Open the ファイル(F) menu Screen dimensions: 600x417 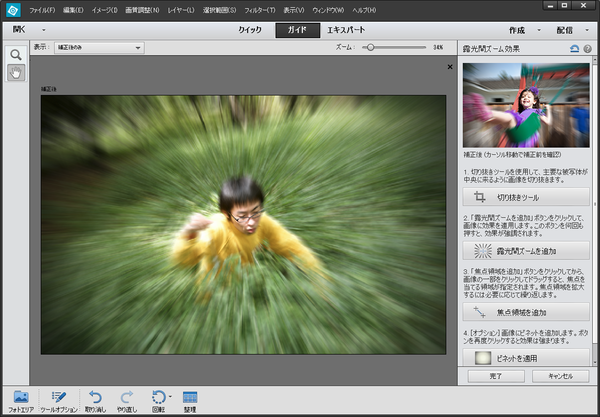pyautogui.click(x=42, y=10)
